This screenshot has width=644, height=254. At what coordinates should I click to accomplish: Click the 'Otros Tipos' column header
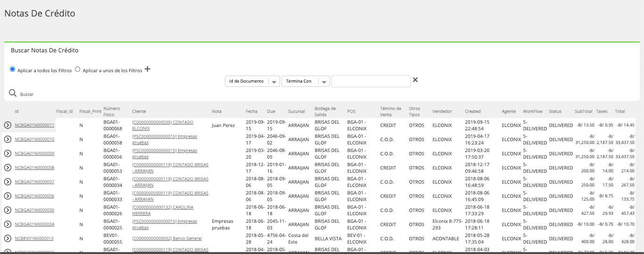(415, 111)
